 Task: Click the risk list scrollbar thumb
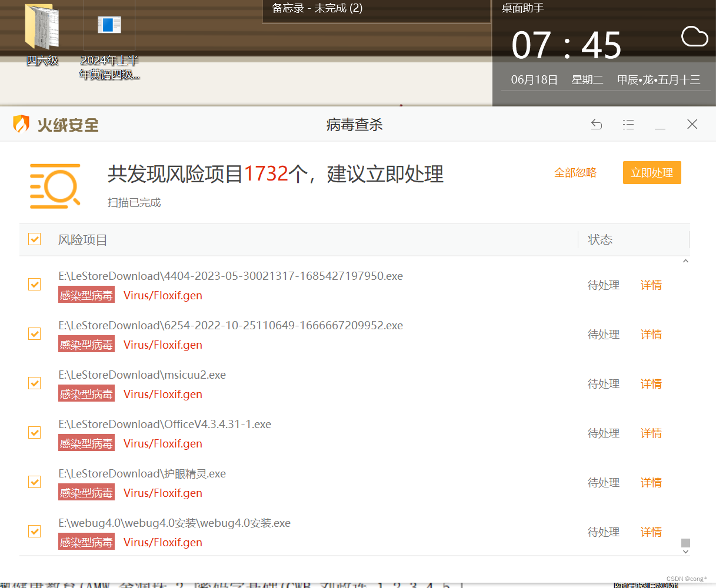click(685, 543)
